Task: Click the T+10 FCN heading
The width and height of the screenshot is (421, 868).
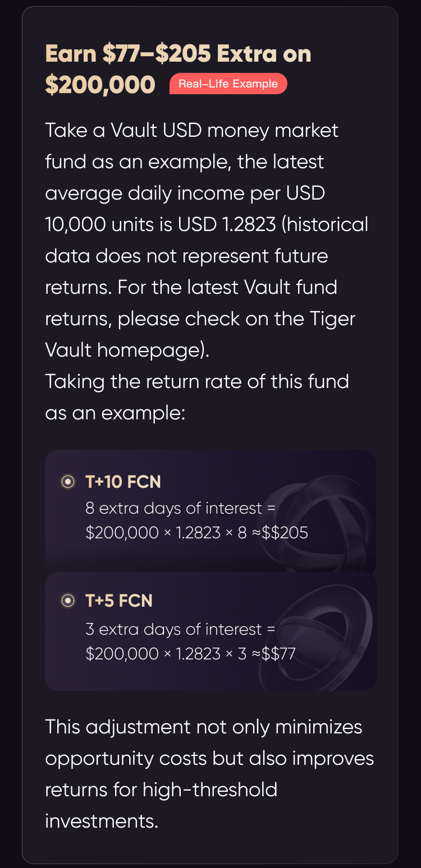Action: click(x=123, y=482)
